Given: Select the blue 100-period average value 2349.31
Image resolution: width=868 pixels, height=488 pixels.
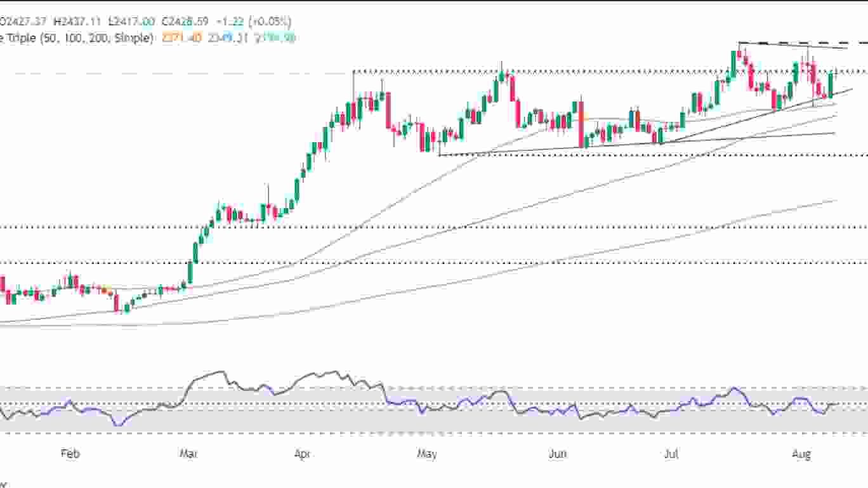Looking at the screenshot, I should point(230,38).
